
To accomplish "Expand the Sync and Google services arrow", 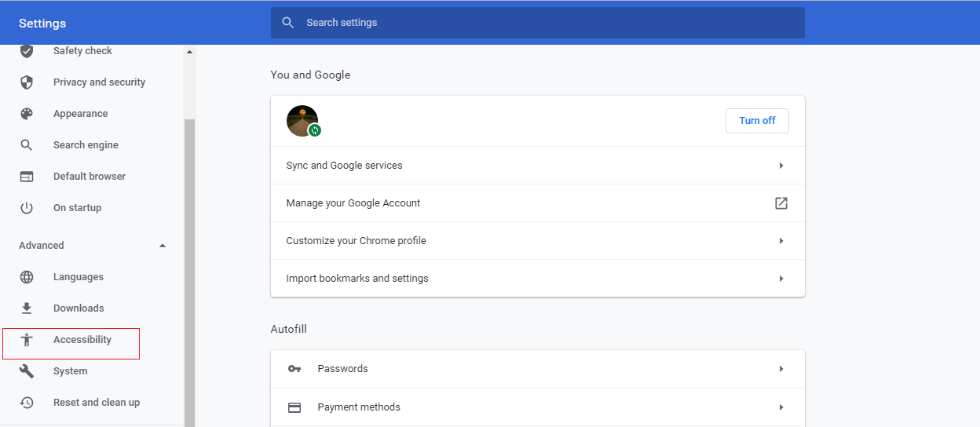I will pos(781,166).
